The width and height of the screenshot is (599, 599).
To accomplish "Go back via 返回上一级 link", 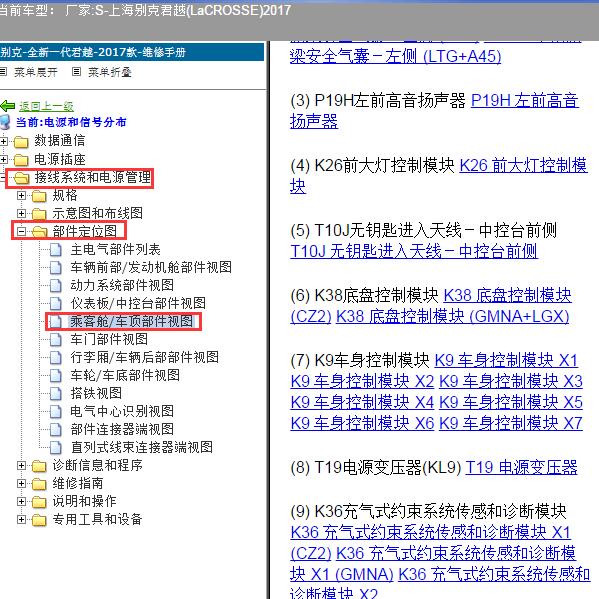I will (46, 106).
